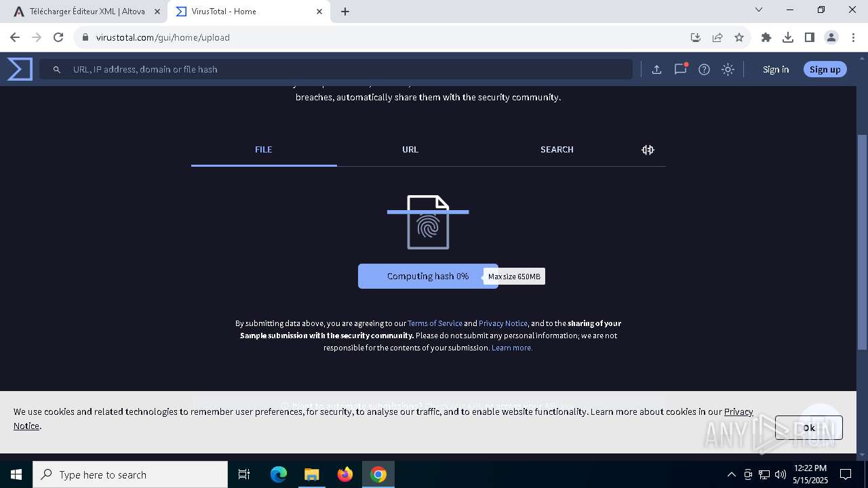Viewport: 868px width, 488px height.
Task: Expand hidden system tray icons
Action: 731,474
